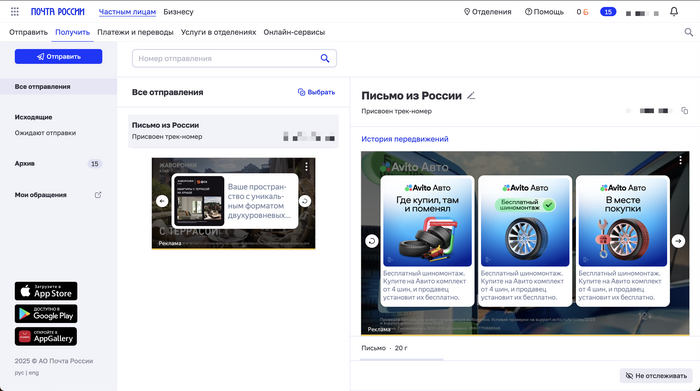700x391 pixels.
Task: Open Услуги в отделениях menu
Action: (218, 32)
